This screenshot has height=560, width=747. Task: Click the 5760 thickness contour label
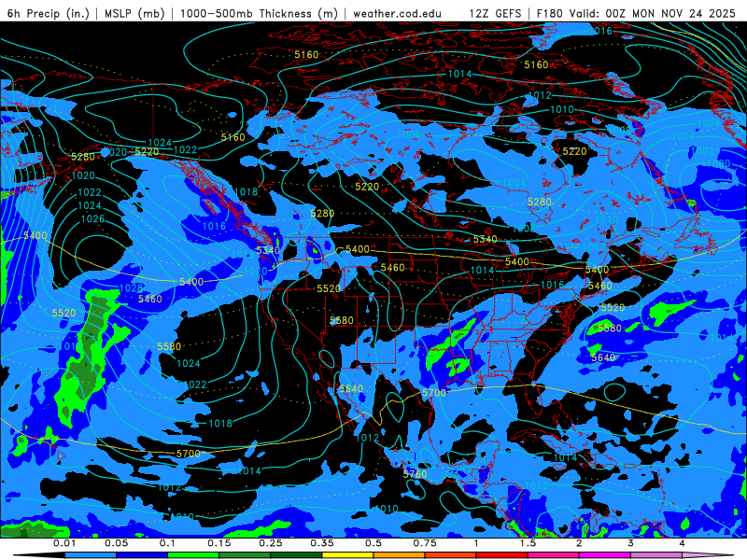click(x=415, y=474)
